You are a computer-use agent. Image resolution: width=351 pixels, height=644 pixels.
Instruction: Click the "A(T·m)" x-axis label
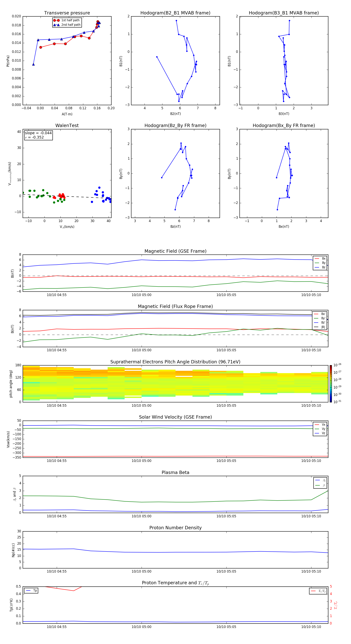click(x=67, y=114)
